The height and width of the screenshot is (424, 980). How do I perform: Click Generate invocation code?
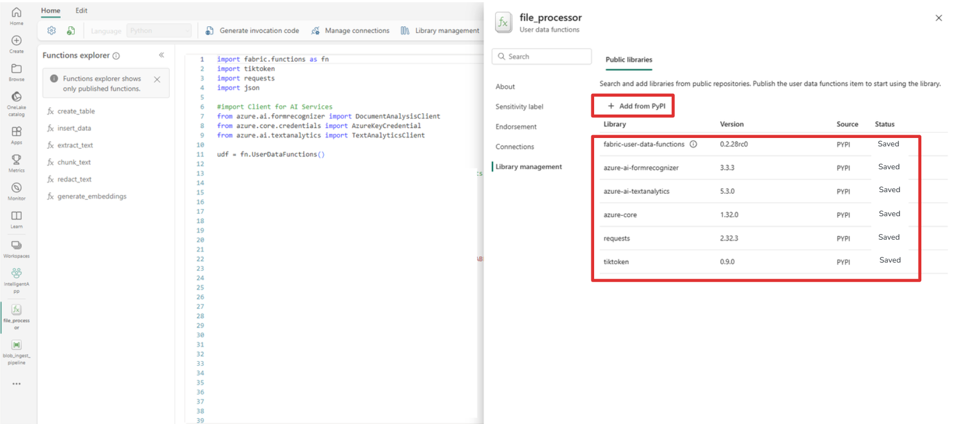[252, 31]
